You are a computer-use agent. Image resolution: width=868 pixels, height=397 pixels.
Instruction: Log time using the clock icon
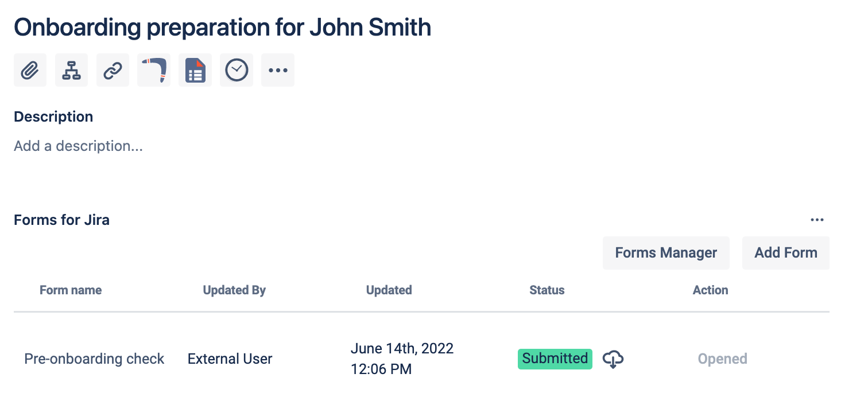[237, 69]
